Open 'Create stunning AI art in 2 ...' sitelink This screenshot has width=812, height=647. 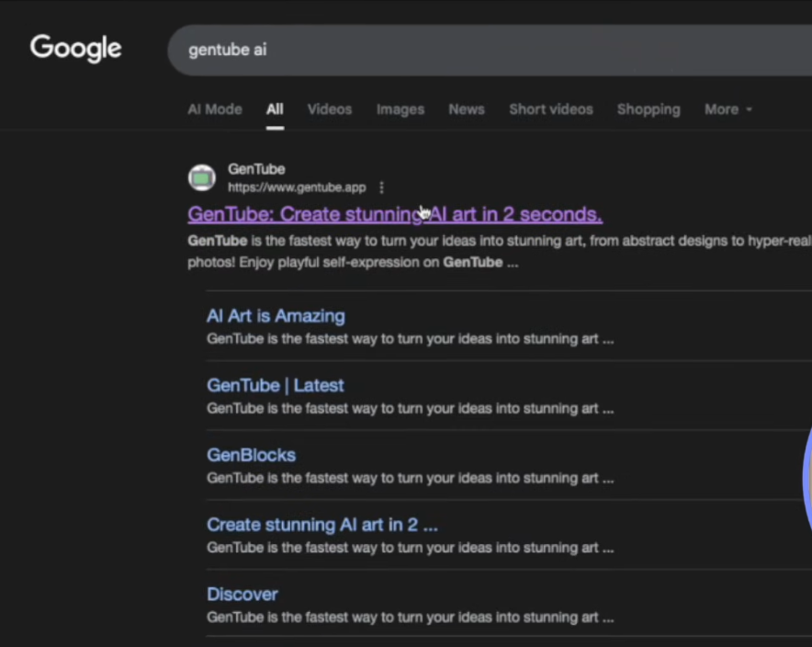tap(322, 525)
